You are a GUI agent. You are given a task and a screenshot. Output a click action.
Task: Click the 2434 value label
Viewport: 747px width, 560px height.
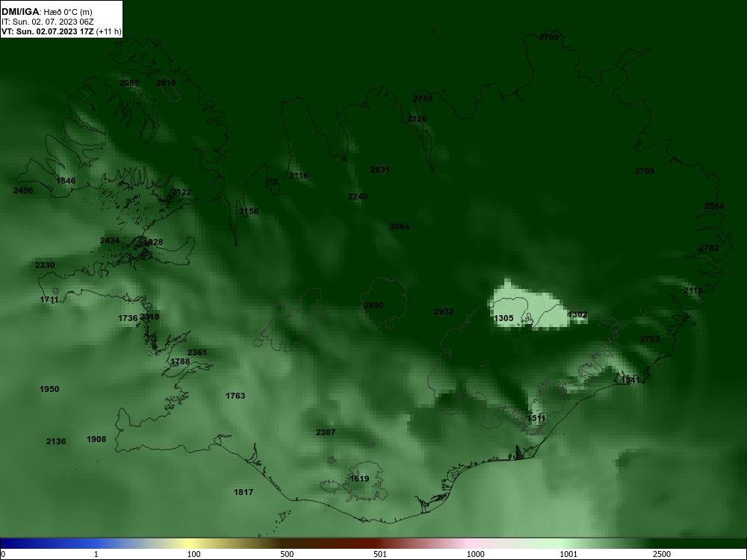coord(110,240)
